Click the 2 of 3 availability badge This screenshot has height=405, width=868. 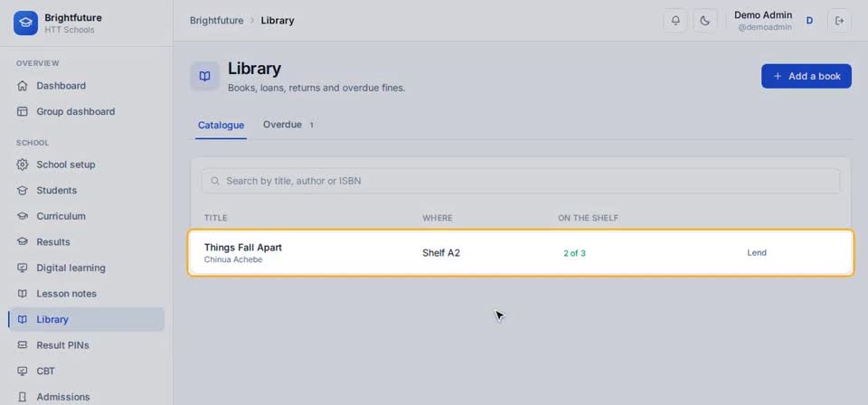pos(575,253)
